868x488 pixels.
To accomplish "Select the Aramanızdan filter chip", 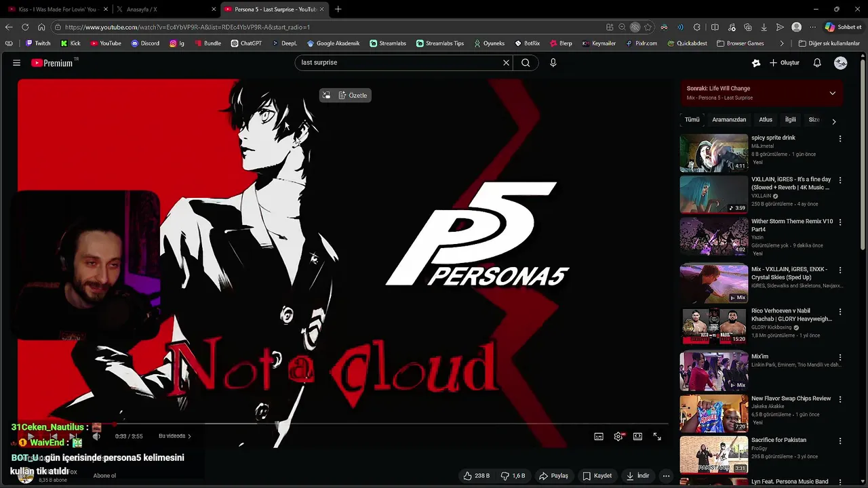I will click(729, 119).
